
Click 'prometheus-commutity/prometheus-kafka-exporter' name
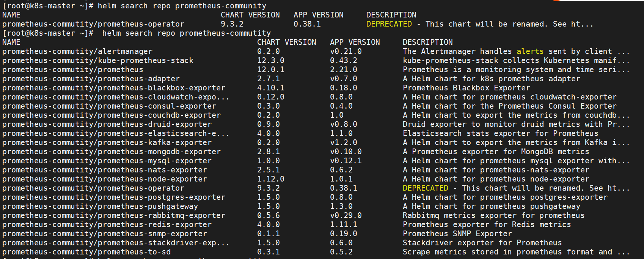point(107,142)
